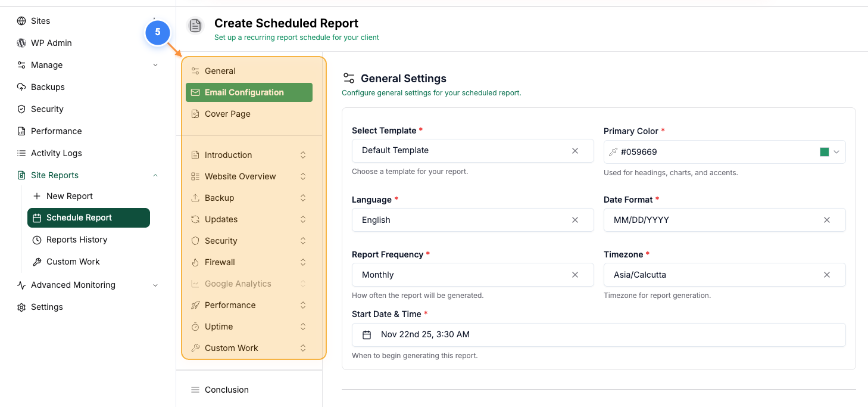This screenshot has width=868, height=407.
Task: Select the Cover Page icon
Action: [196, 114]
